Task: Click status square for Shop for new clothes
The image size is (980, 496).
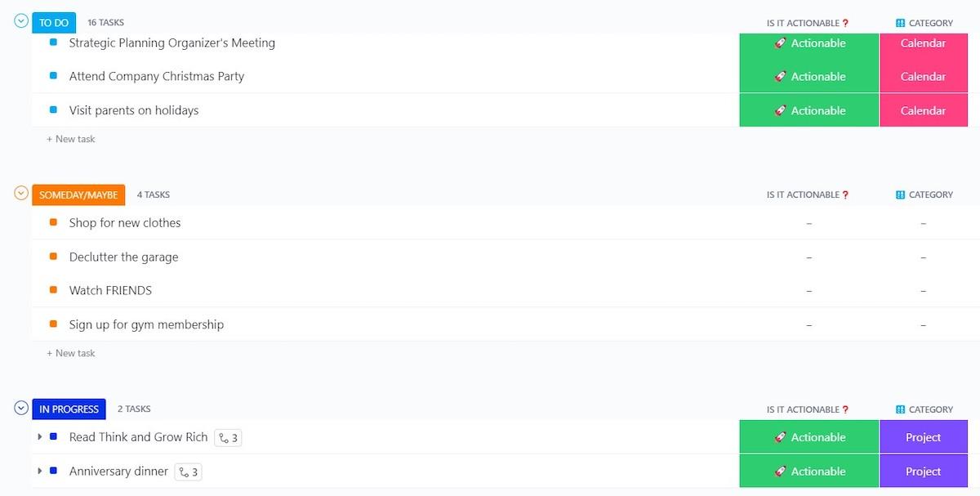Action: pyautogui.click(x=53, y=222)
